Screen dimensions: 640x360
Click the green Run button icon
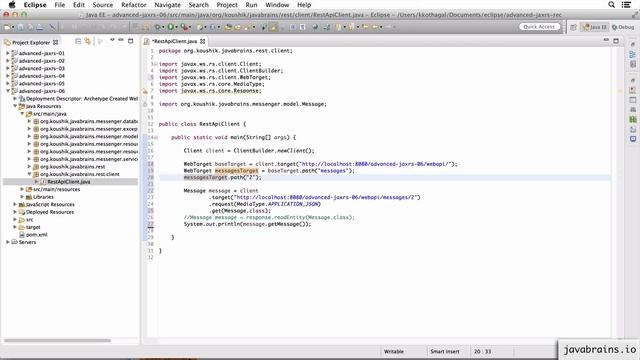click(x=171, y=27)
